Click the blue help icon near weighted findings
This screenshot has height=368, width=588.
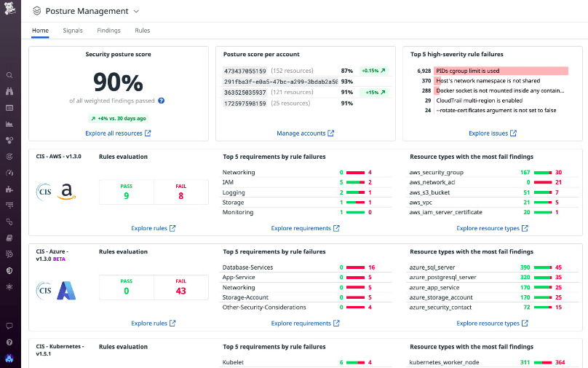(x=162, y=101)
